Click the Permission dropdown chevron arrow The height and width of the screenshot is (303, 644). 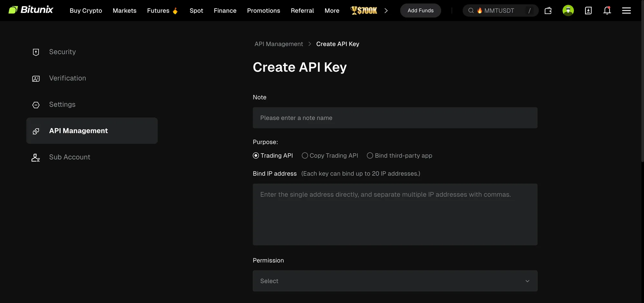click(527, 281)
